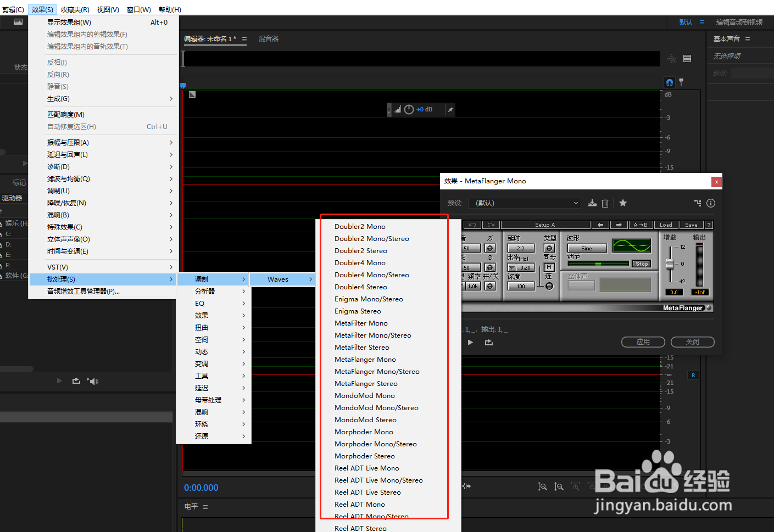
Task: Open 音频增效工具管理器 entry
Action: pyautogui.click(x=104, y=292)
